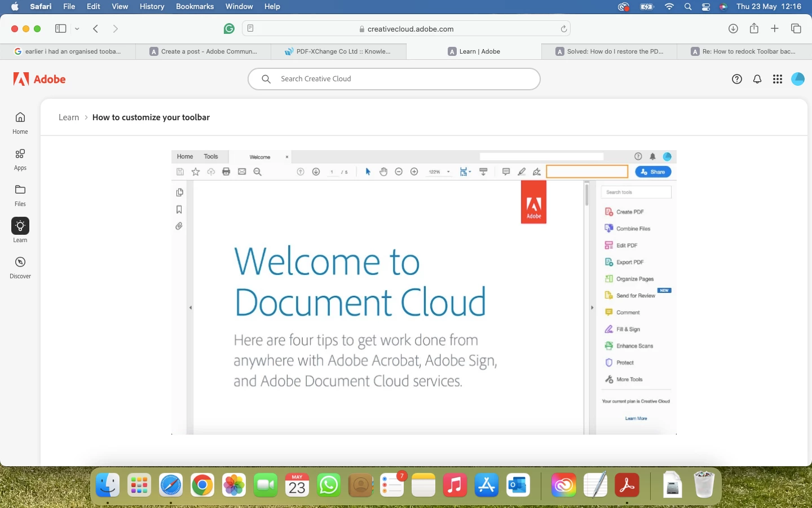This screenshot has width=812, height=508.
Task: Switch to 'Re: How to redock Toolbar' tab
Action: [x=744, y=51]
